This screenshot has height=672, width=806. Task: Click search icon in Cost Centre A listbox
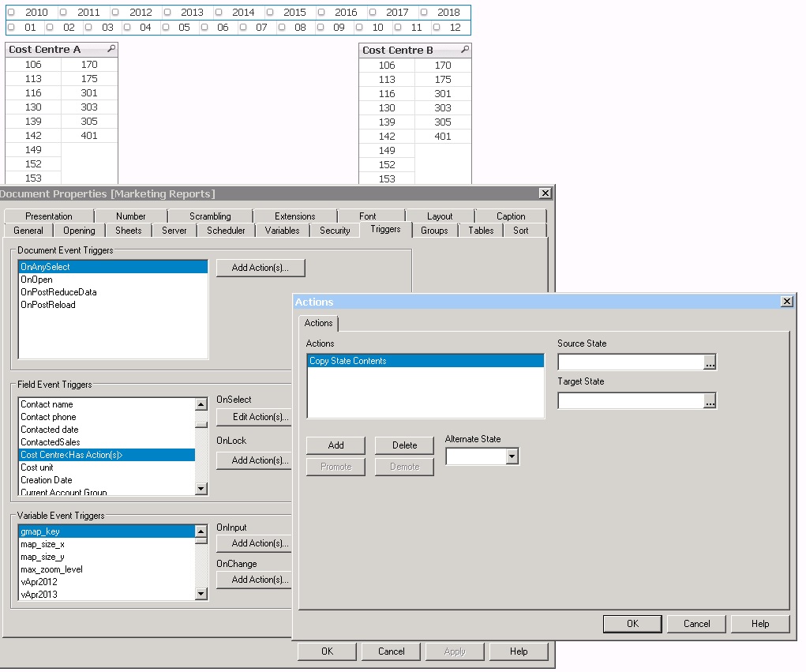click(111, 49)
